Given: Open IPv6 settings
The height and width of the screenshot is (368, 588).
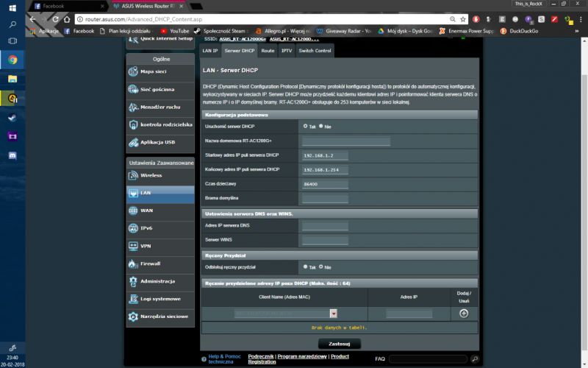Looking at the screenshot, I should point(160,228).
